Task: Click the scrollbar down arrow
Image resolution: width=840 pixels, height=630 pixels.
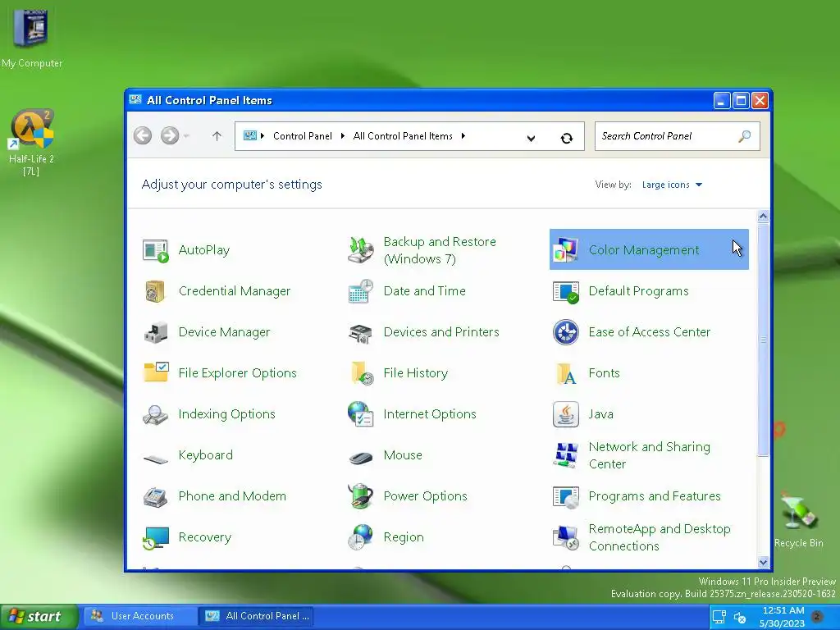Action: (763, 562)
